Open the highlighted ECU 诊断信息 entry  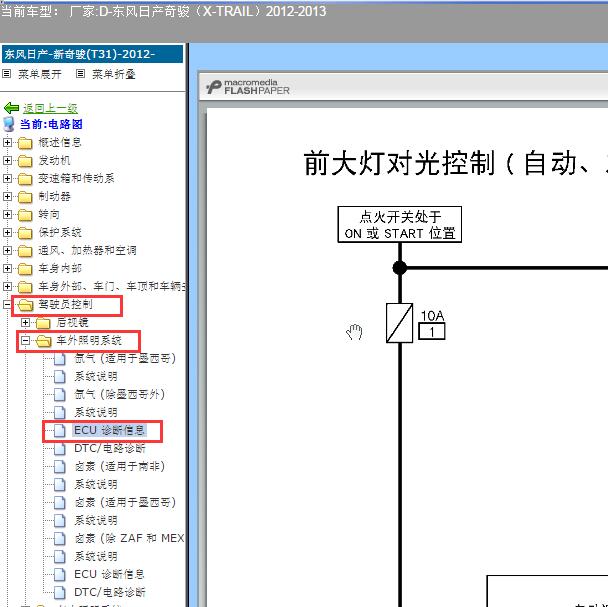[109, 431]
